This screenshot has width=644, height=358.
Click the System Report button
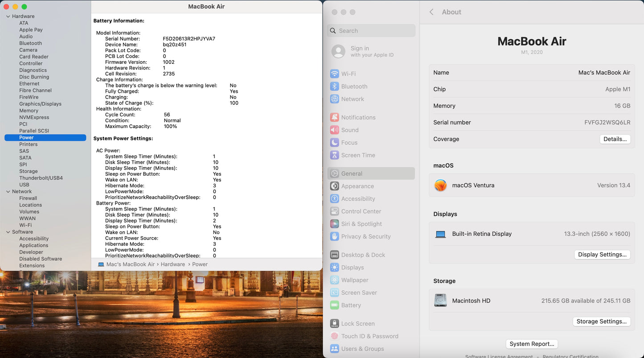532,344
